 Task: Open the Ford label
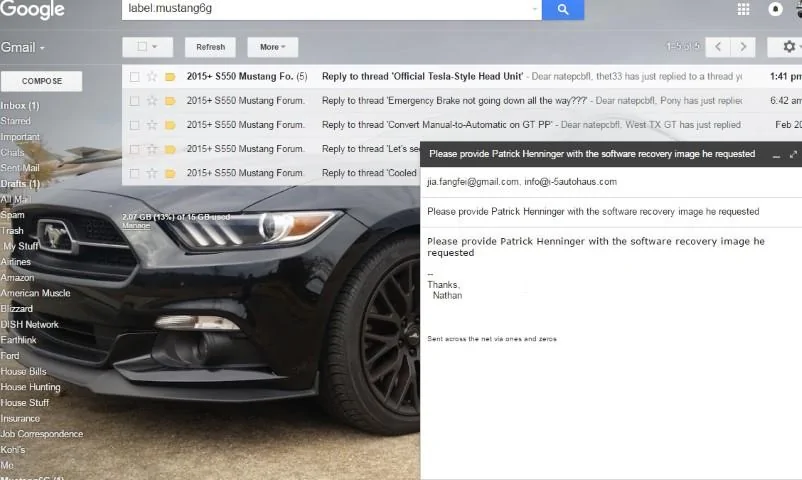pyautogui.click(x=10, y=356)
